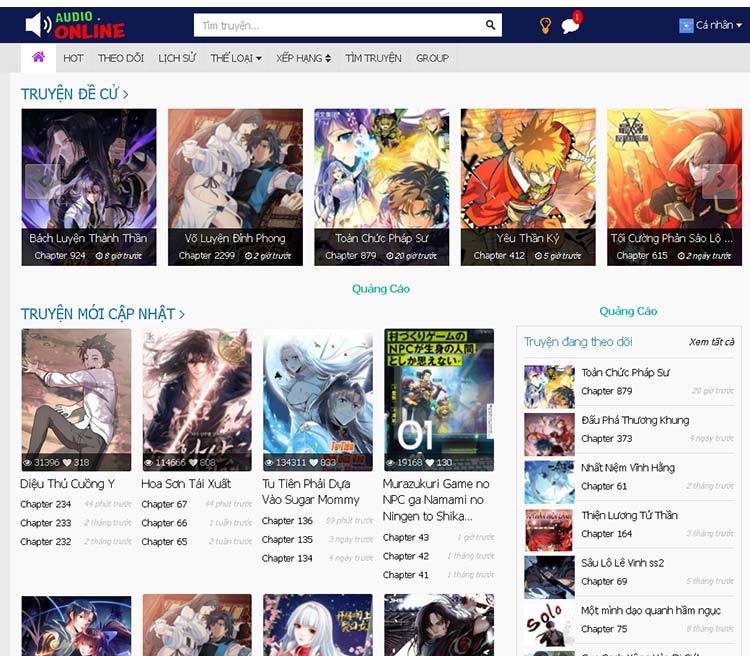Go to the home icon tab

point(38,58)
